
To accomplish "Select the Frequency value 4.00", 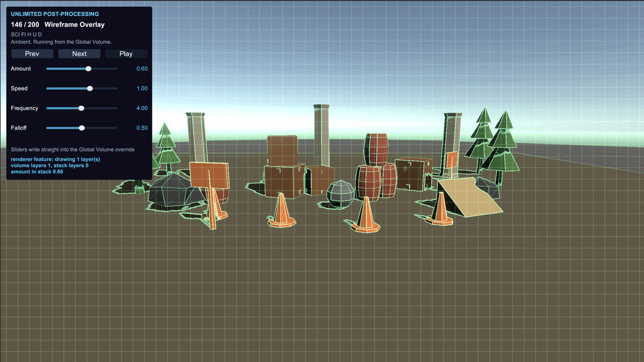I will [x=142, y=108].
